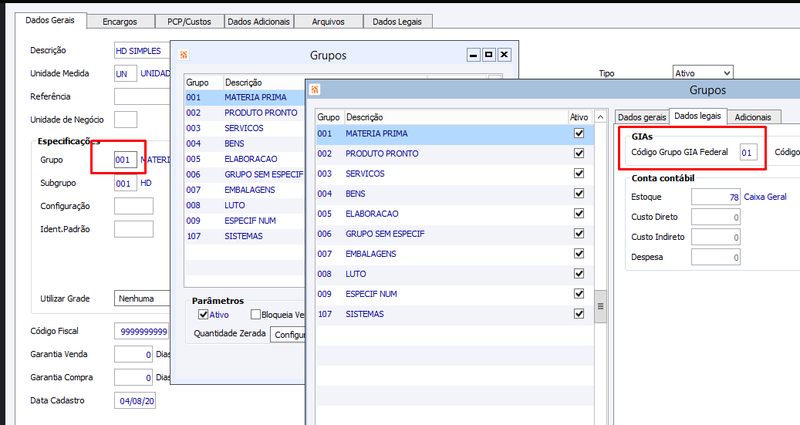Uncheck Ativo for MATERIA PRIMA row
800x425 pixels.
coord(579,133)
